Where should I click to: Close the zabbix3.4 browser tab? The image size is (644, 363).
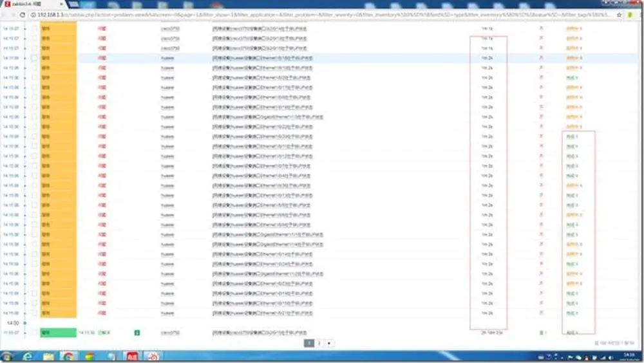tap(61, 4)
